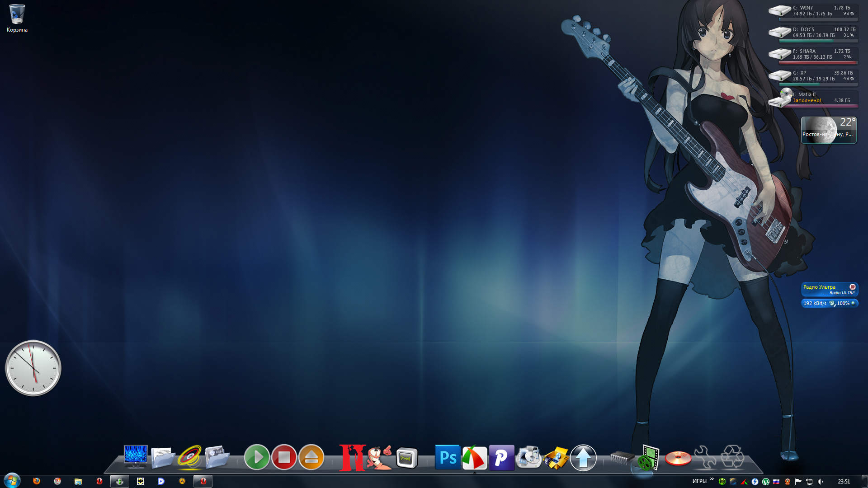Switch input language via Russian flag
The width and height of the screenshot is (868, 488).
777,482
